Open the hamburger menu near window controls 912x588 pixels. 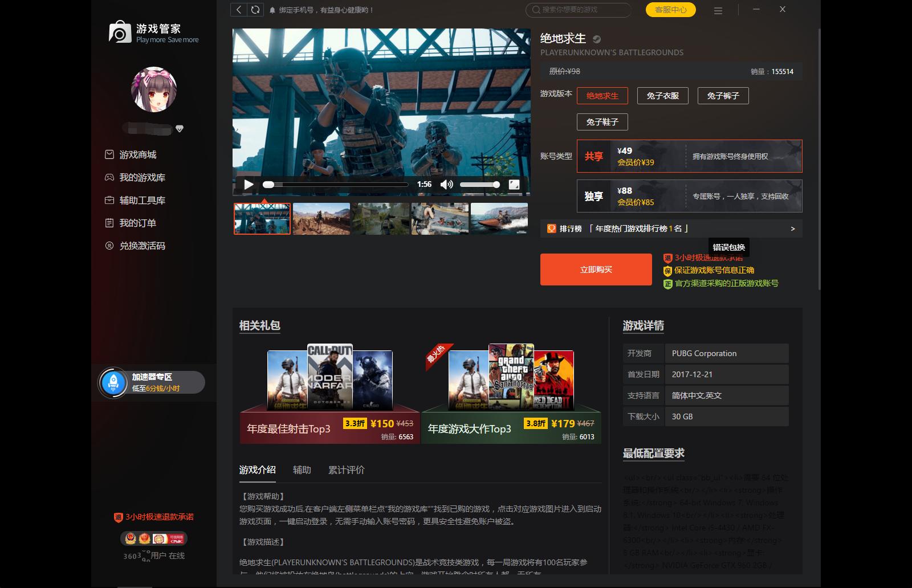718,10
